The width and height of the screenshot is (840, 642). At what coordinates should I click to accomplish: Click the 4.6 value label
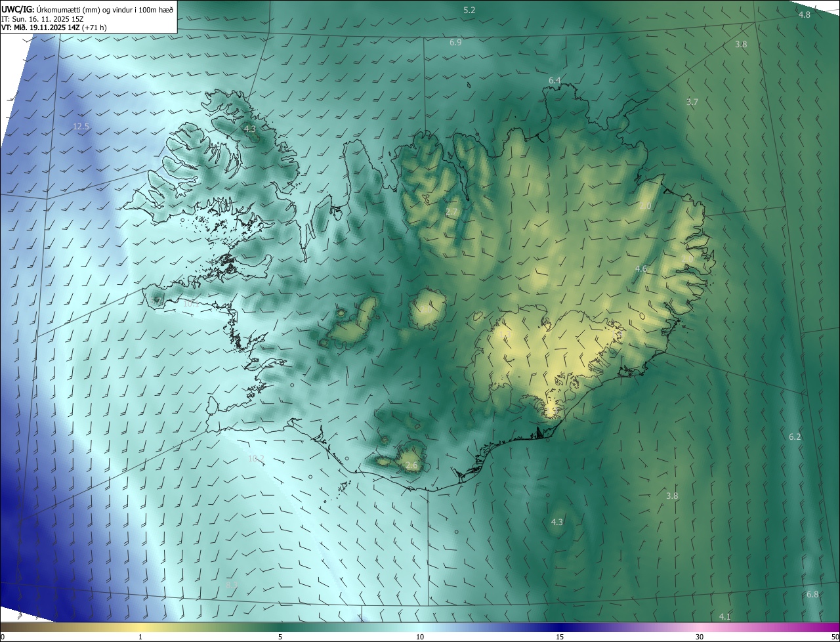pyautogui.click(x=641, y=268)
